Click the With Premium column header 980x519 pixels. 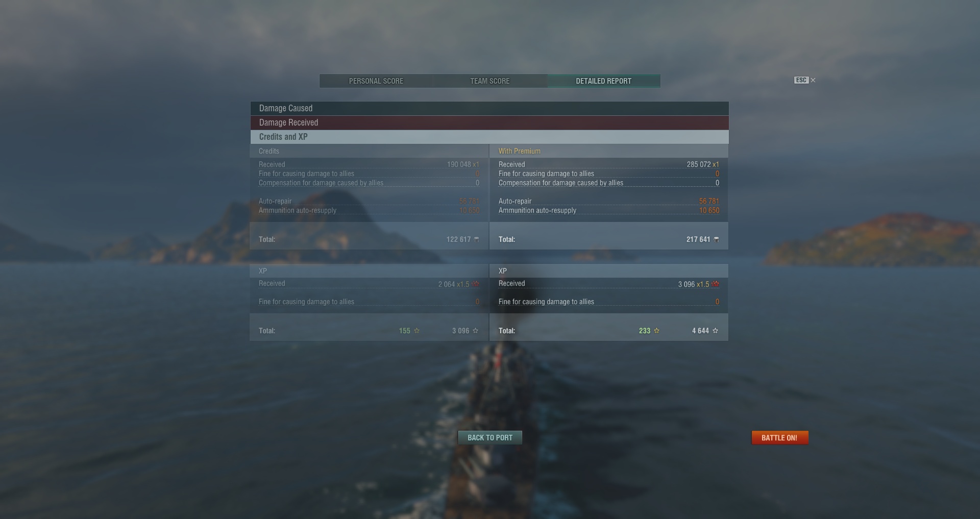[520, 151]
